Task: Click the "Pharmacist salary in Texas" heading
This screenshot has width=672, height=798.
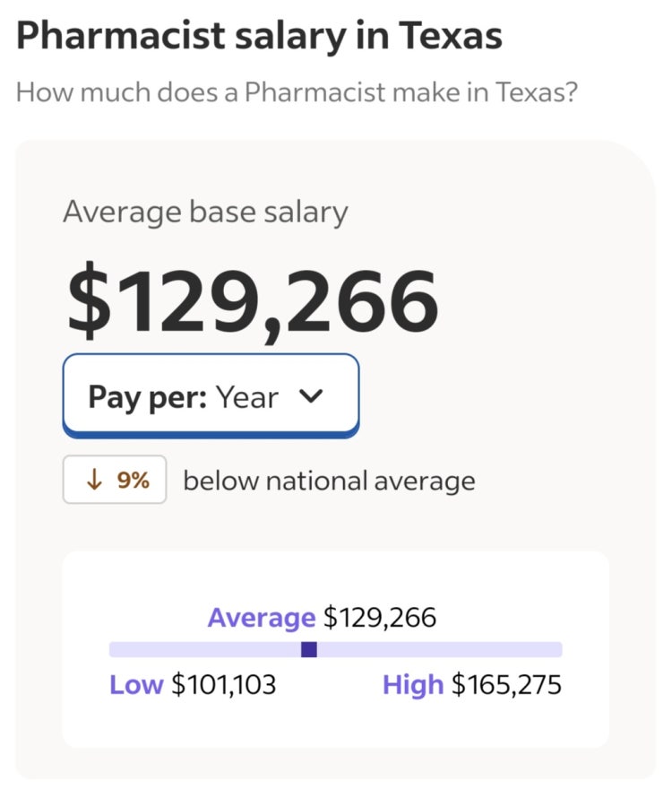Action: click(259, 36)
